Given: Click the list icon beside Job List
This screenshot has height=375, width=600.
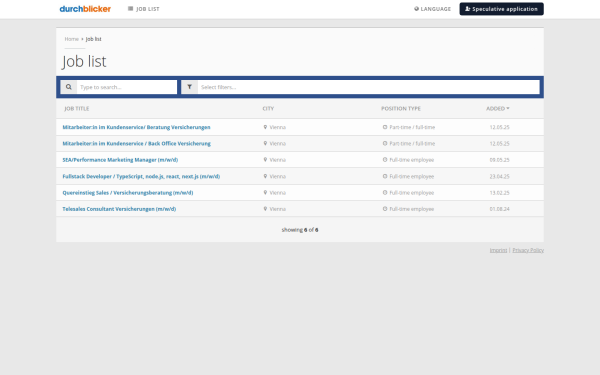Looking at the screenshot, I should 130,9.
